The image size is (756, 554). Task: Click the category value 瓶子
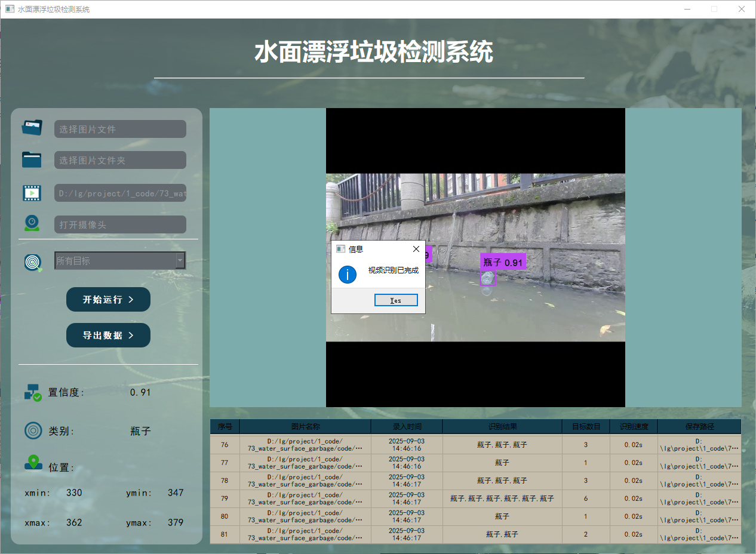(x=140, y=431)
